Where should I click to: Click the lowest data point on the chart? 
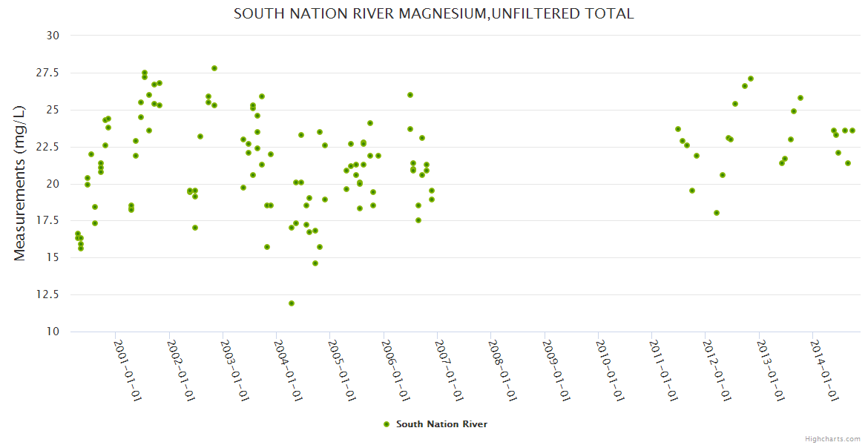292,303
